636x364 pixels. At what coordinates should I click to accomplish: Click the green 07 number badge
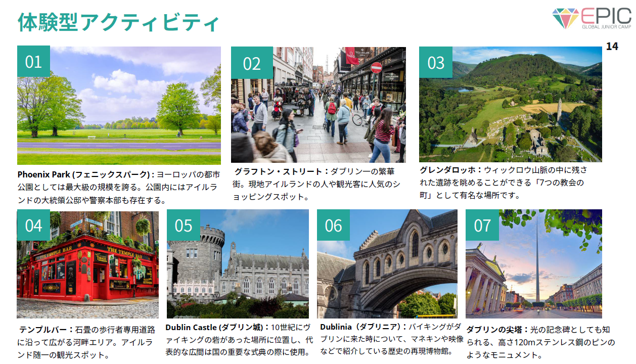[482, 225]
